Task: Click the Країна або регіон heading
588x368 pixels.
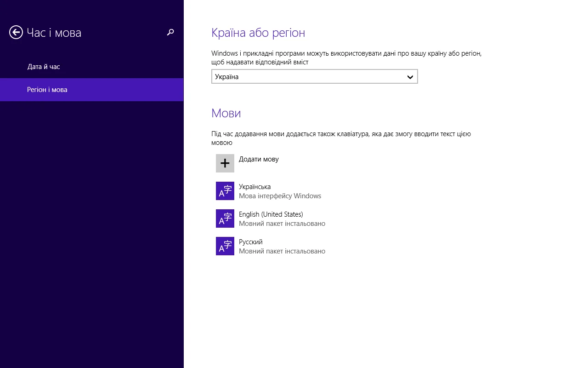Action: (258, 33)
